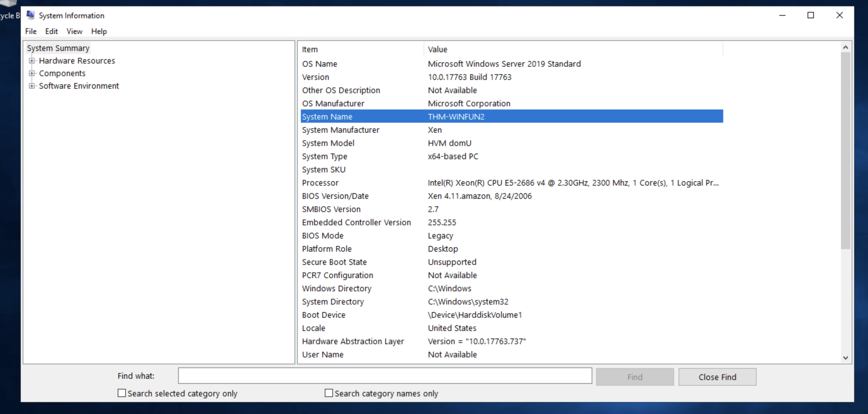This screenshot has width=868, height=414.
Task: Open the View menu
Action: coord(74,31)
